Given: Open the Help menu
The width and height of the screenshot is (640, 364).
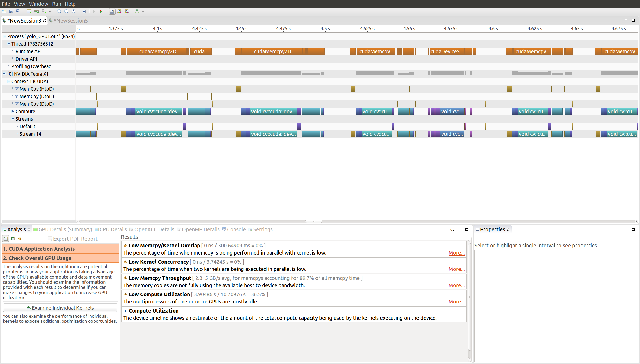Looking at the screenshot, I should 70,4.
